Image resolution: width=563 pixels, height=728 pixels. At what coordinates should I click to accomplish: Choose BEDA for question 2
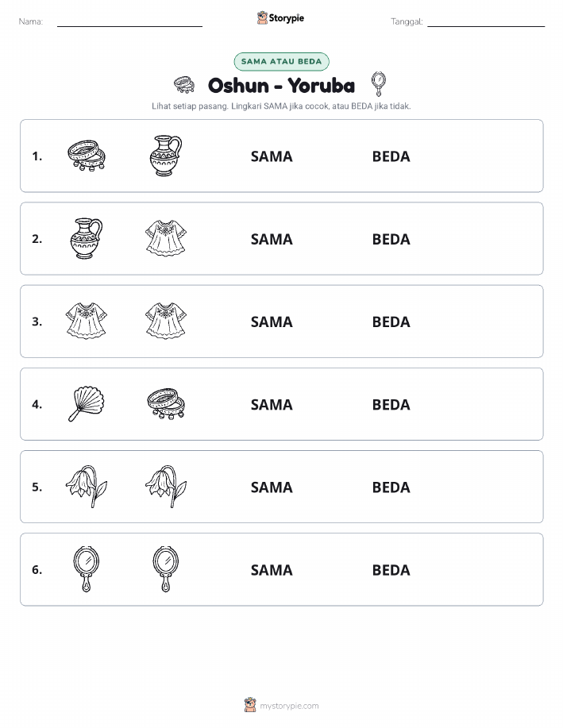click(x=391, y=239)
